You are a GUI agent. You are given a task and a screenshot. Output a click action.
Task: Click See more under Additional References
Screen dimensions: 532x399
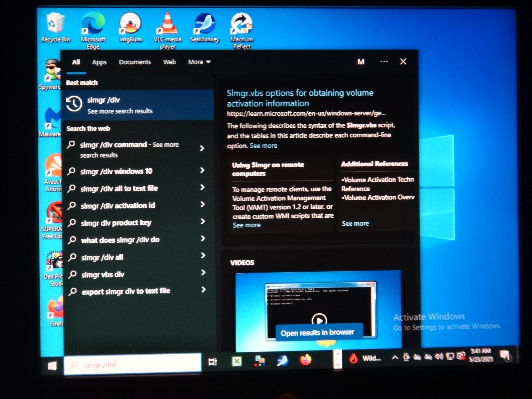click(355, 224)
